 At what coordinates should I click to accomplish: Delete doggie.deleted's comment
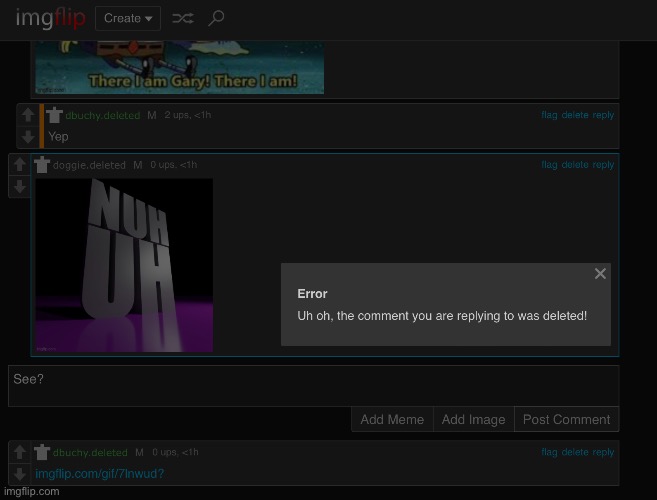[x=575, y=165]
